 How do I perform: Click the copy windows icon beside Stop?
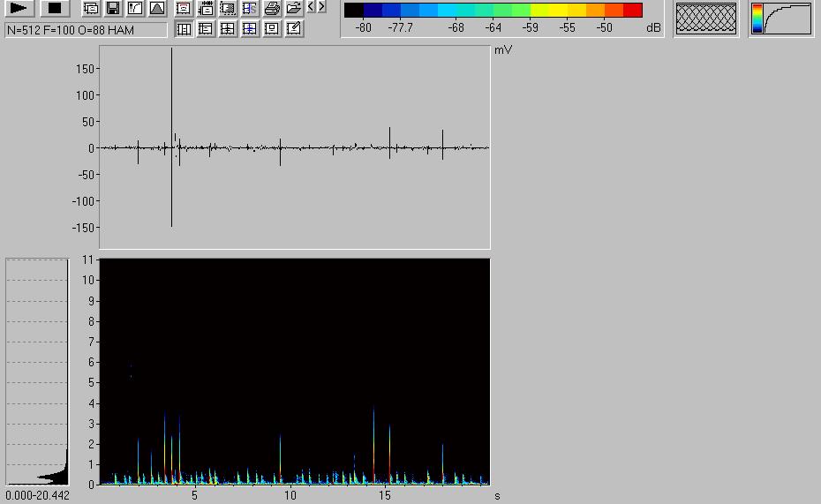click(91, 9)
